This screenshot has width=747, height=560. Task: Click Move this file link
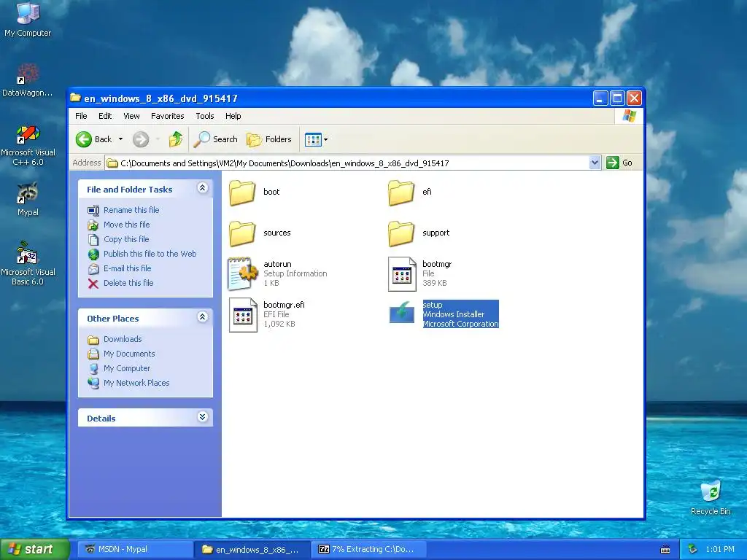coord(127,225)
